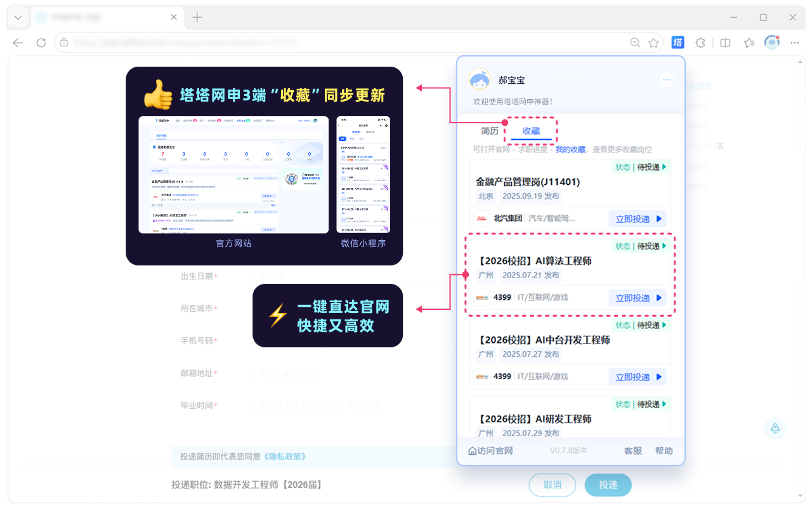Open the zoom-out magnifier icon in address bar
This screenshot has height=508, width=812.
tap(635, 43)
